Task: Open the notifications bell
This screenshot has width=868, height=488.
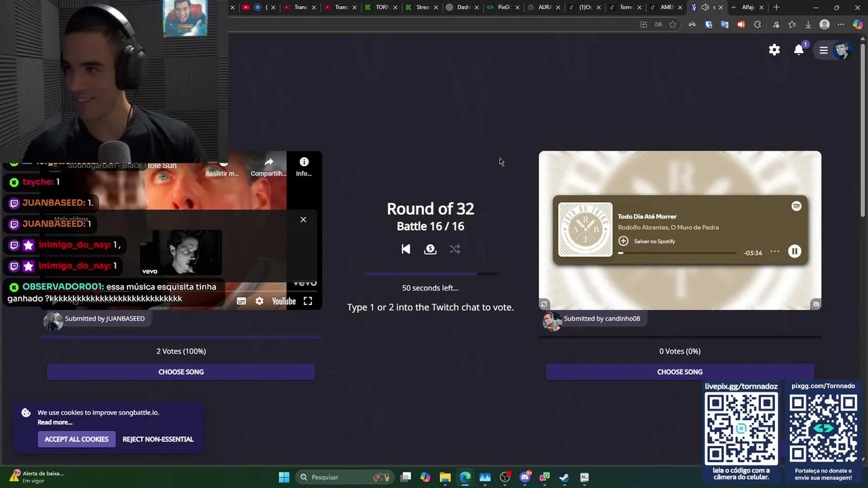Action: [799, 49]
